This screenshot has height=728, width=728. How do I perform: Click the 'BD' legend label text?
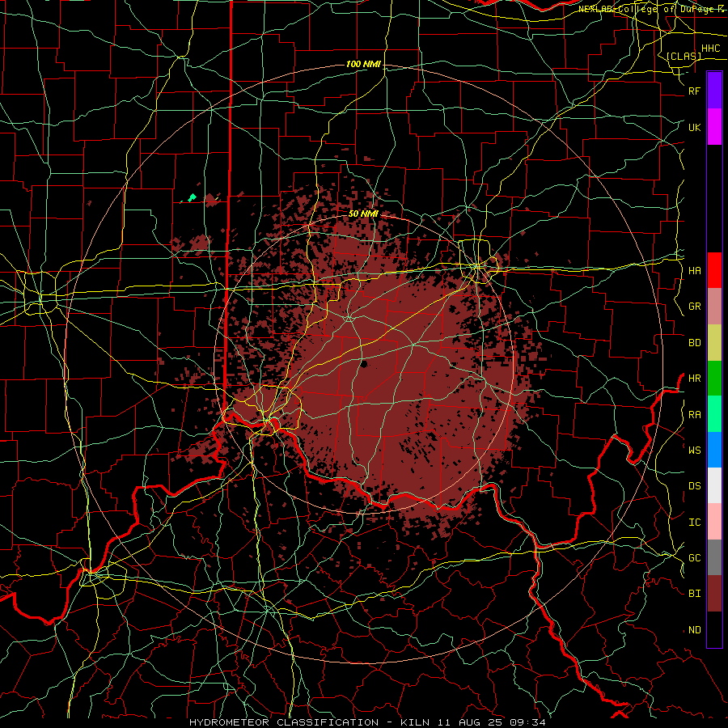(694, 343)
